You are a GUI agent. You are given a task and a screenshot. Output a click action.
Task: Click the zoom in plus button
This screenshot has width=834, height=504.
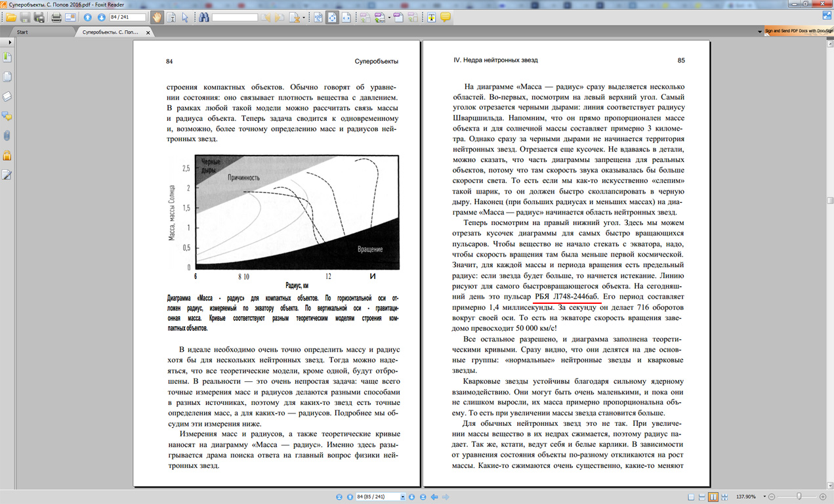point(824,497)
